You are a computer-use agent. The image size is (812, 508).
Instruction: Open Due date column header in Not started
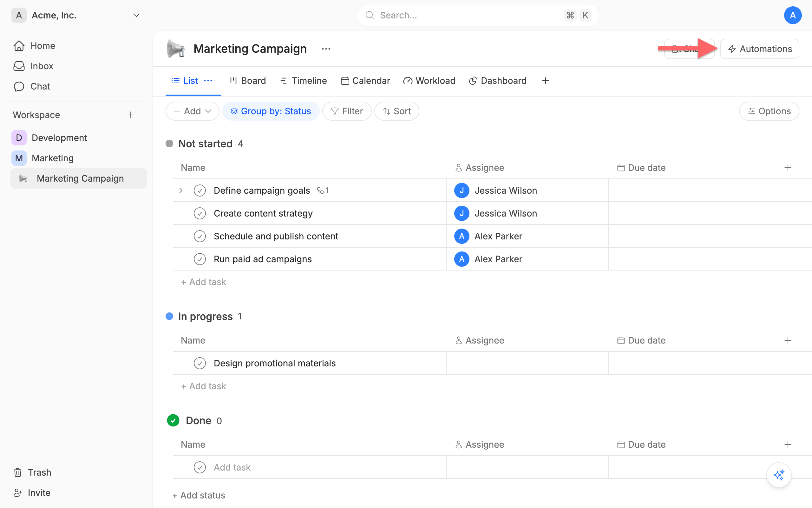[641, 168]
